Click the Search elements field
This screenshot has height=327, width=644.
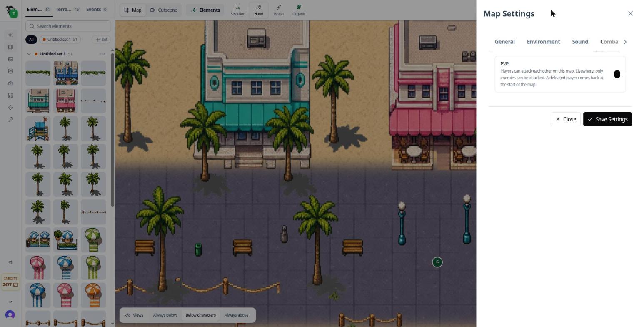pyautogui.click(x=68, y=26)
